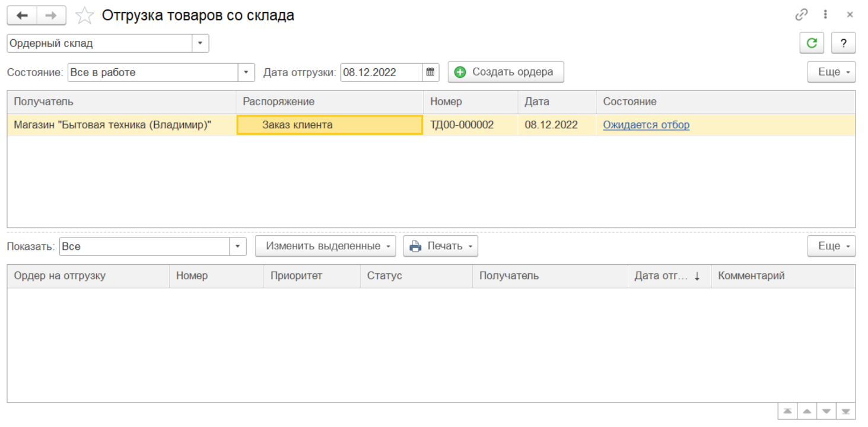
Task: Open the Изменить выделенные menu
Action: tap(326, 246)
